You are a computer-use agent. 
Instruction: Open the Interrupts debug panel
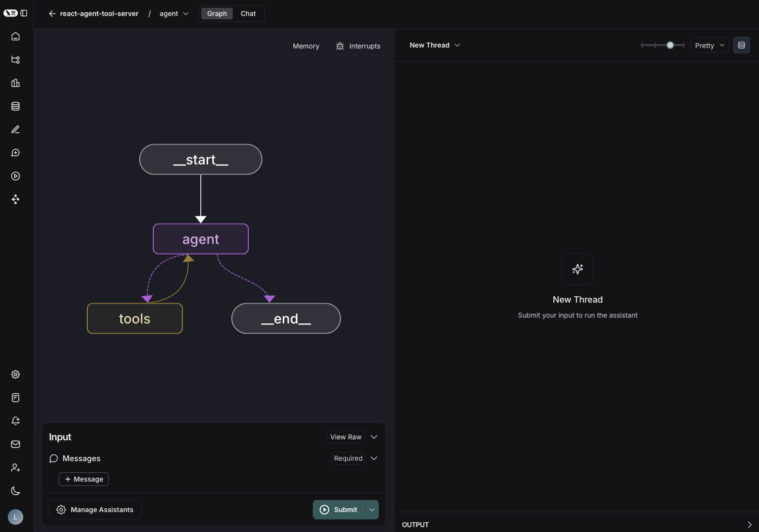(x=357, y=46)
